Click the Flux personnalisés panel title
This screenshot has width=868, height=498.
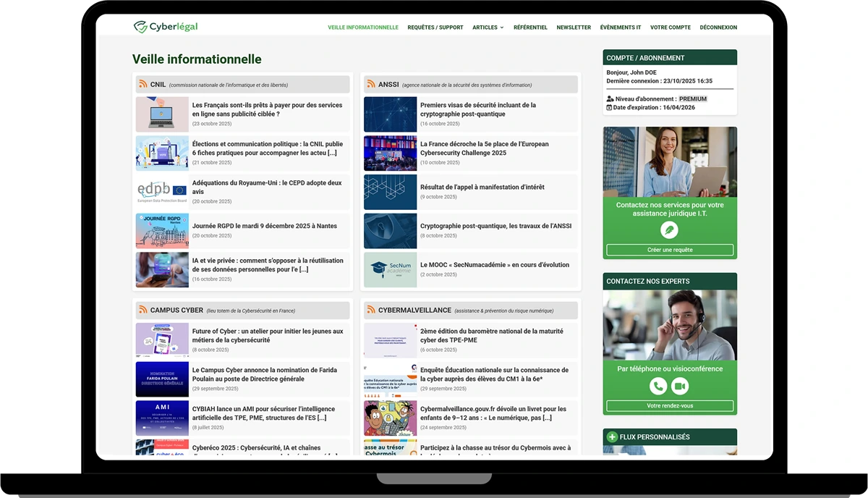tap(655, 437)
